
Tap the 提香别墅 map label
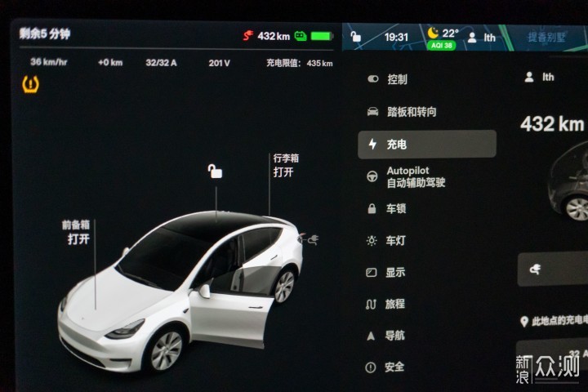pos(546,37)
